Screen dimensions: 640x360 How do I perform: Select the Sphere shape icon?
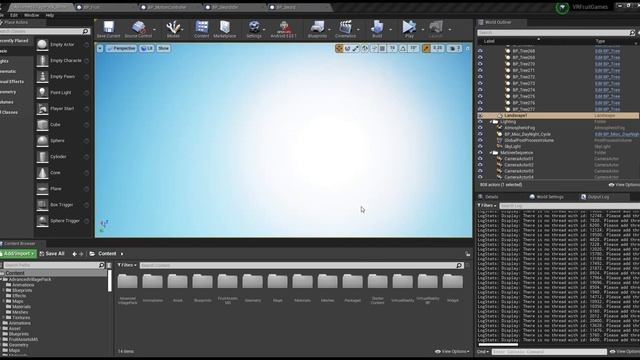(x=42, y=140)
